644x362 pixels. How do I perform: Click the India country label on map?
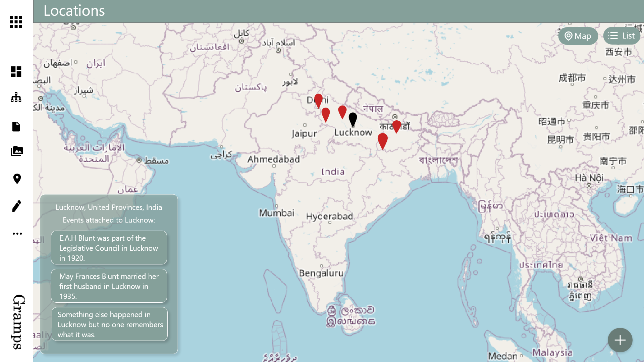pyautogui.click(x=333, y=172)
